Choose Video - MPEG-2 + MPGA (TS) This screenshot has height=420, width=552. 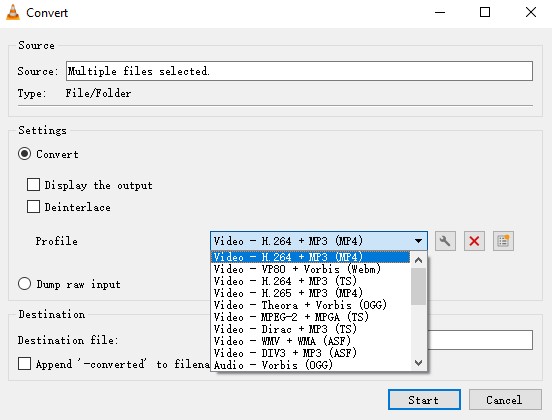click(x=310, y=317)
